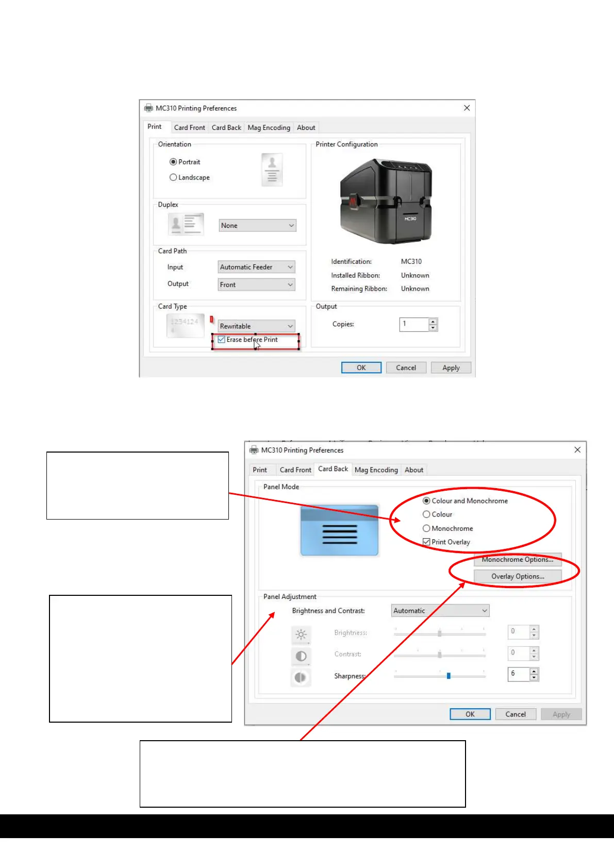The height and width of the screenshot is (868, 614).
Task: Open Card Type dropdown showing Rewritable
Action: tap(256, 326)
